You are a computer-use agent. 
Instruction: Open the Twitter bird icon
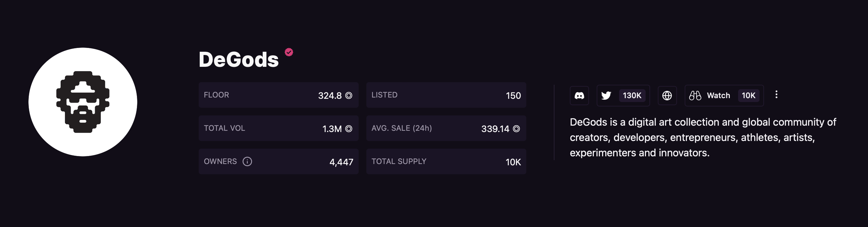click(606, 96)
